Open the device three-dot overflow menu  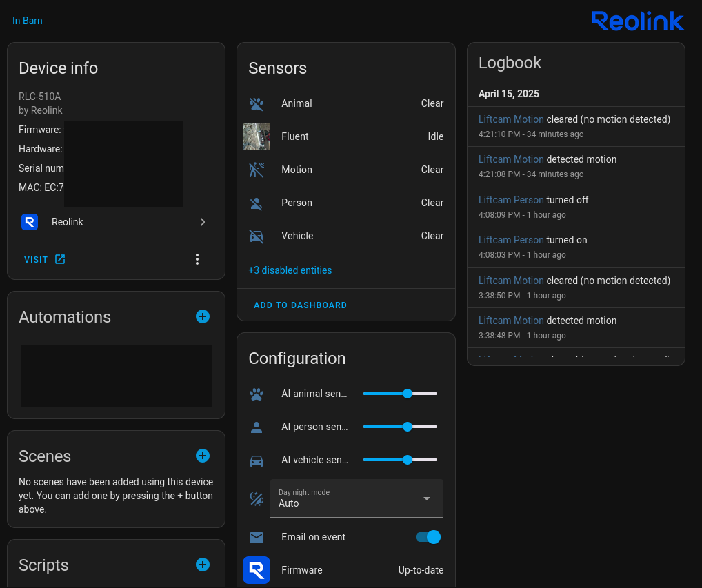click(197, 259)
